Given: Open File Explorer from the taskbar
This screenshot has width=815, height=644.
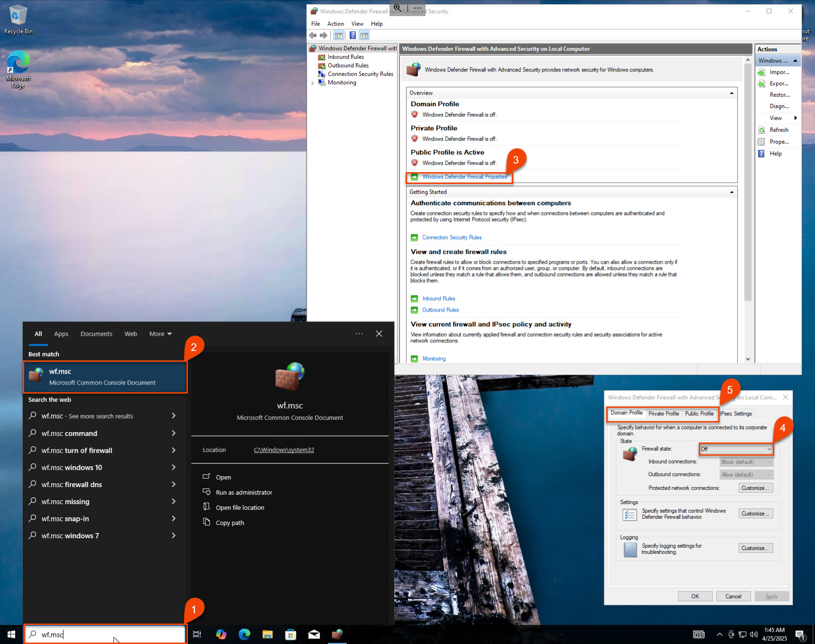Looking at the screenshot, I should (x=268, y=635).
